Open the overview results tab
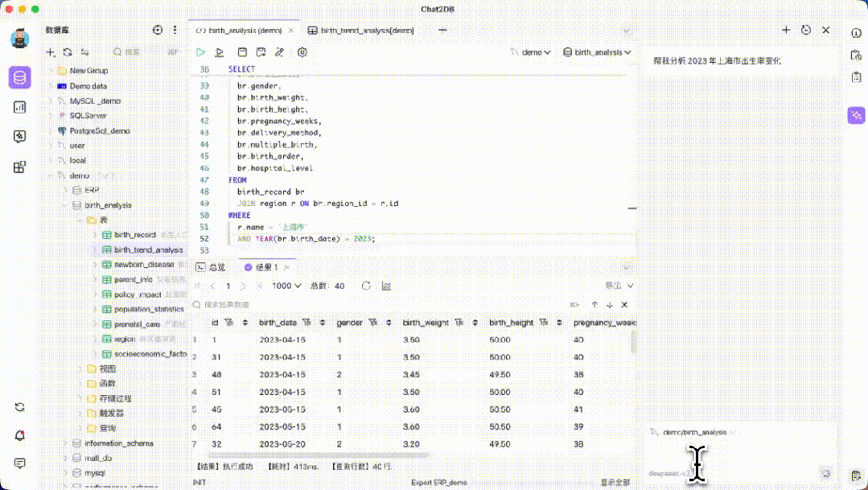Viewport: 868px width, 490px height. [x=211, y=267]
